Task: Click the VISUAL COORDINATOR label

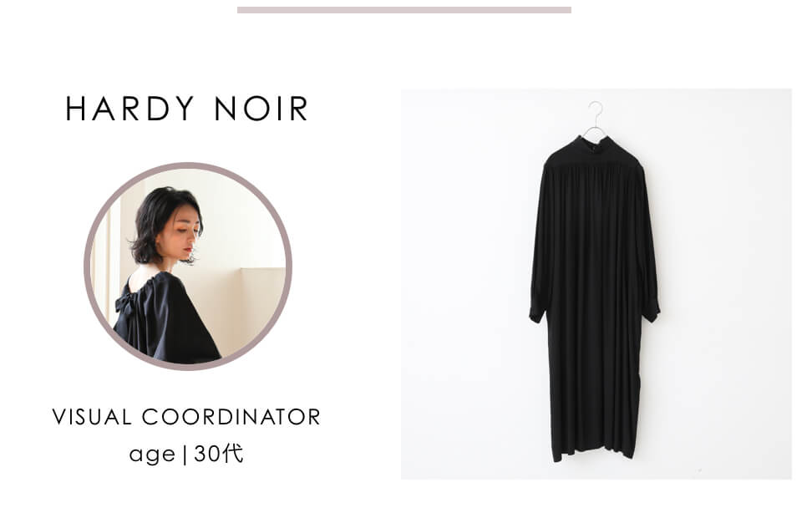Action: [186, 416]
